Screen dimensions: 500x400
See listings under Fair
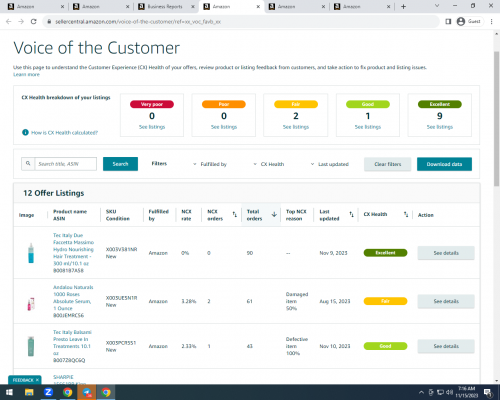coord(296,127)
